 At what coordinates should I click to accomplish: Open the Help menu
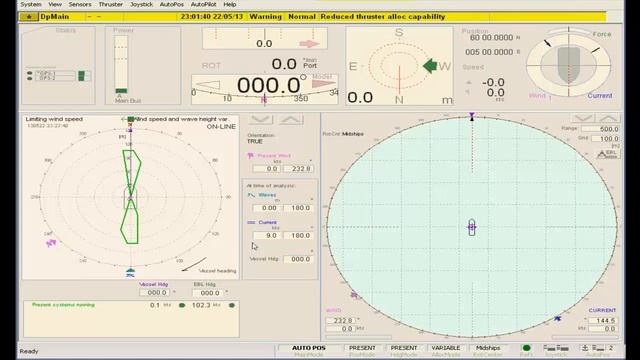tap(229, 4)
